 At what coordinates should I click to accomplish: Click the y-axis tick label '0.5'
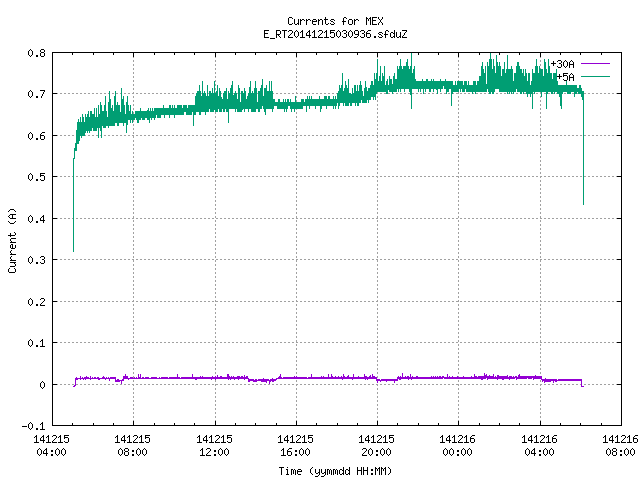pyautogui.click(x=36, y=177)
